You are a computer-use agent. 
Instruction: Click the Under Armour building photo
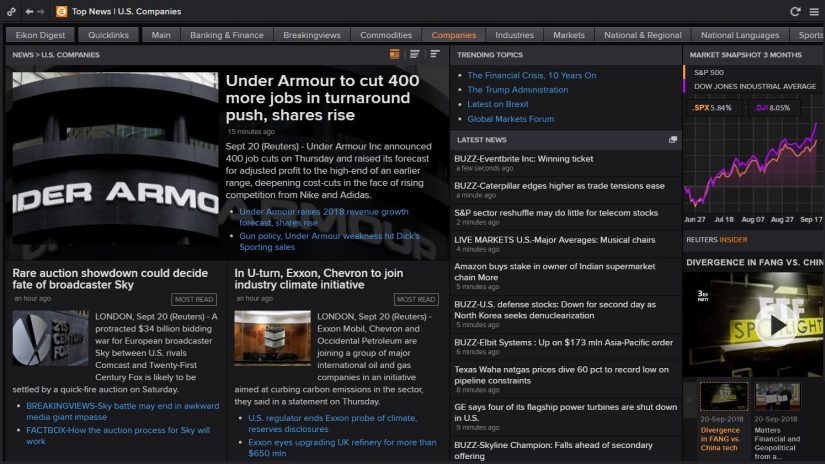(x=115, y=158)
